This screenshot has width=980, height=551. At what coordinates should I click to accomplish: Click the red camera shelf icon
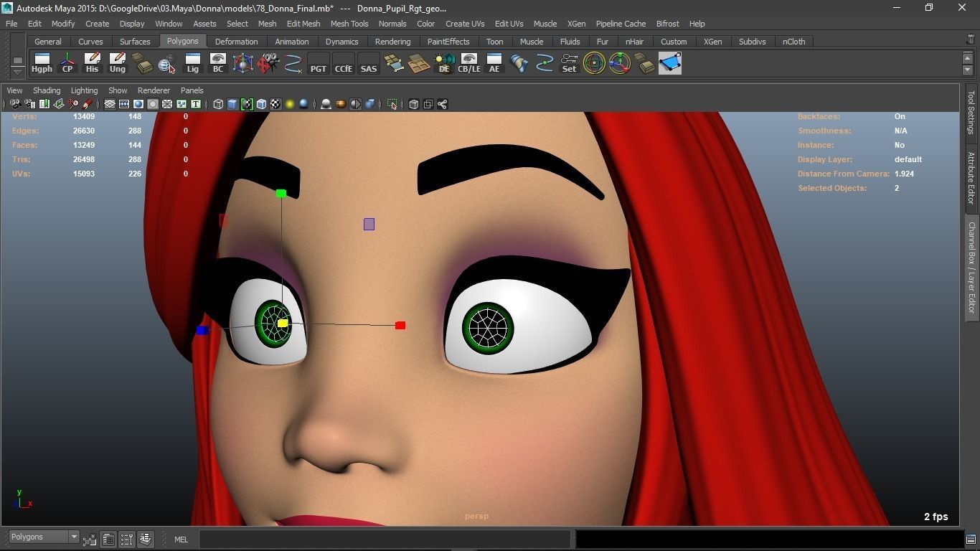pyautogui.click(x=268, y=63)
